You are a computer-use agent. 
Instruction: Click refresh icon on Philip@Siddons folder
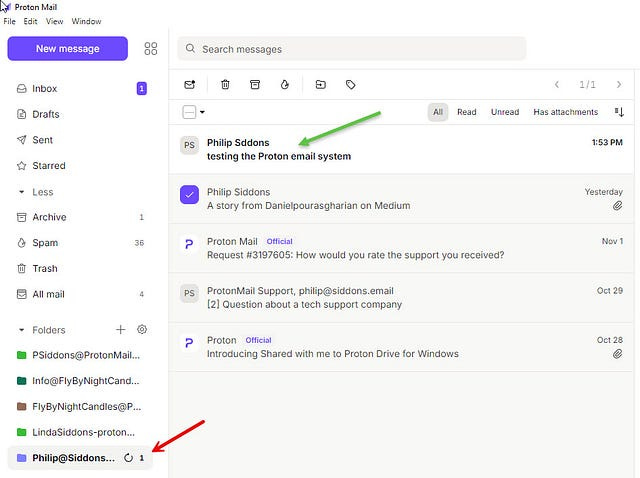click(x=128, y=458)
